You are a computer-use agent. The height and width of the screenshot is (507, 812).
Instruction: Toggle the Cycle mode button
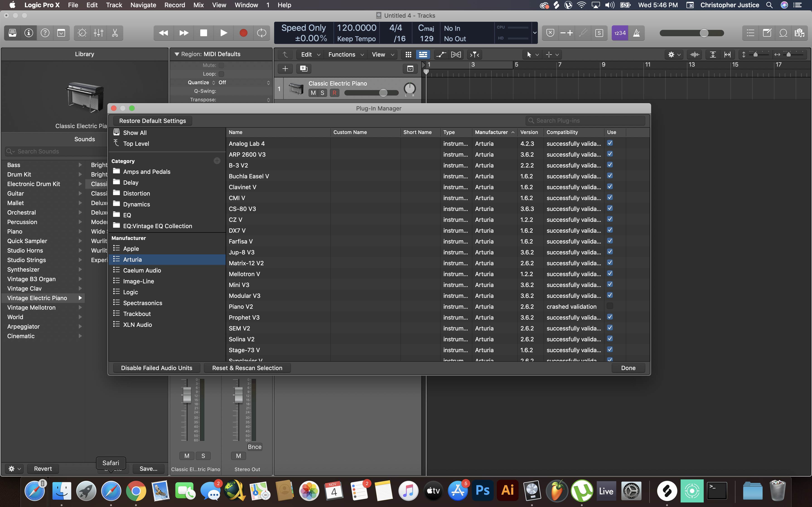[x=261, y=33]
